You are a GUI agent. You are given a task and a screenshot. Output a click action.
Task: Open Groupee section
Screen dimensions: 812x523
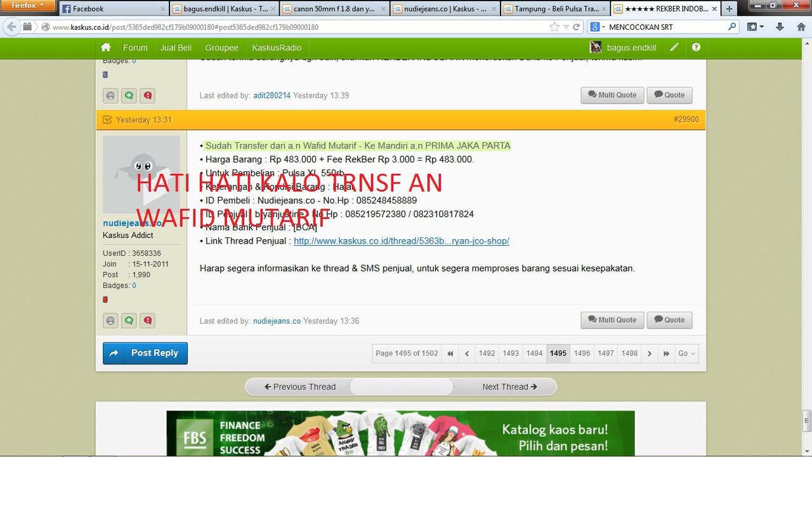[x=221, y=48]
